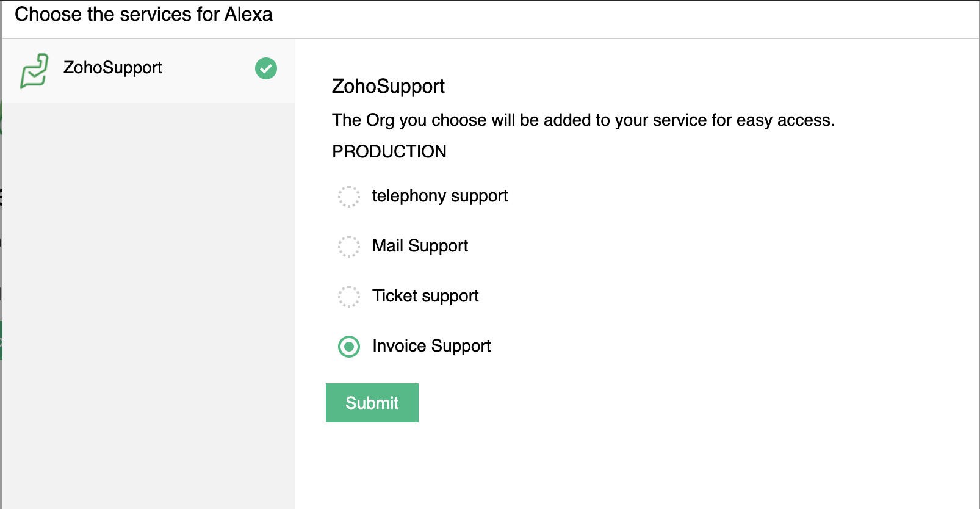Pick the Ticket support radio button
This screenshot has height=509, width=980.
[x=349, y=297]
